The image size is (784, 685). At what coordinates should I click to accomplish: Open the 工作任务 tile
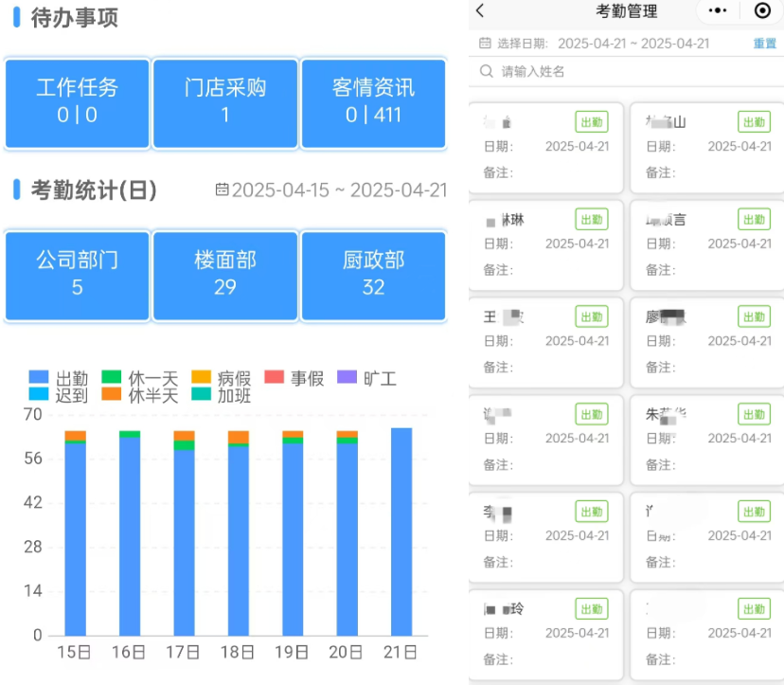(x=78, y=103)
